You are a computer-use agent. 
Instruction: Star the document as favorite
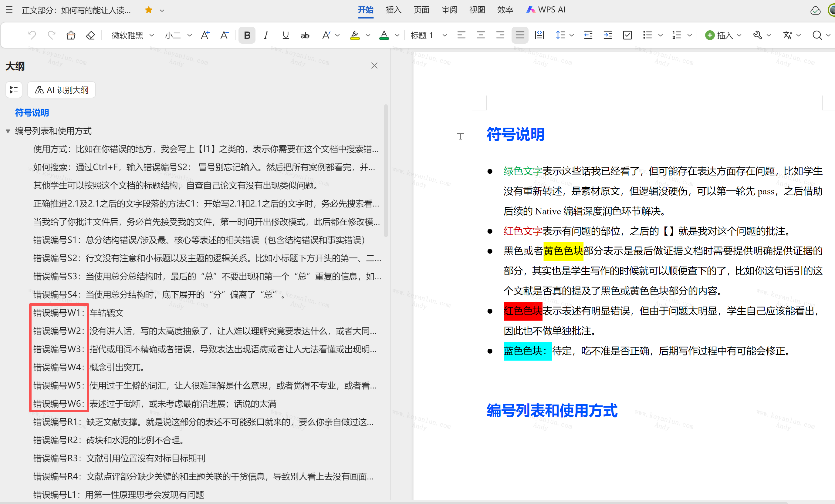pos(148,10)
